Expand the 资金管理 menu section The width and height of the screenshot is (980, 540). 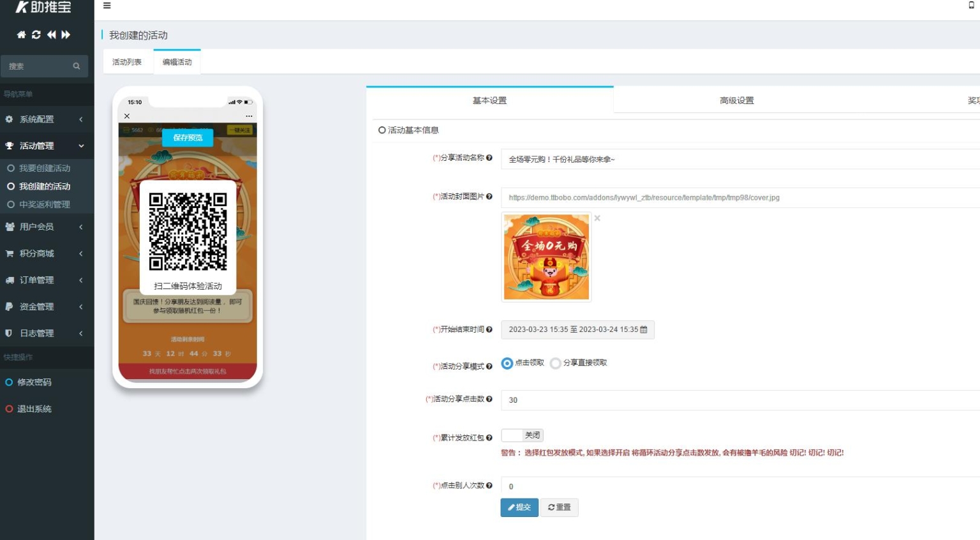tap(38, 306)
